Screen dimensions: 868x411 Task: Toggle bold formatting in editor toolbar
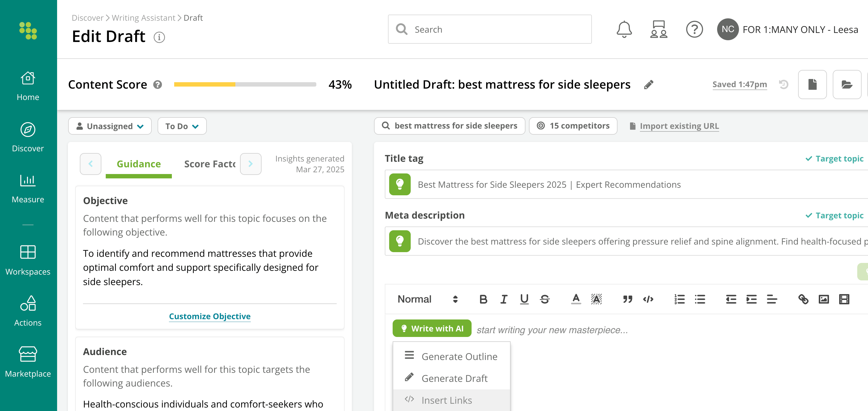[x=483, y=299]
